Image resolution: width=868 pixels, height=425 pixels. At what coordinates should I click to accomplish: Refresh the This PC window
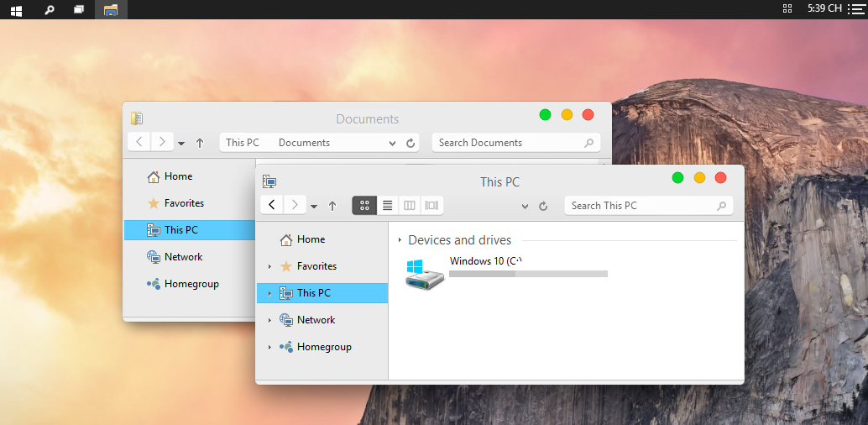point(543,206)
